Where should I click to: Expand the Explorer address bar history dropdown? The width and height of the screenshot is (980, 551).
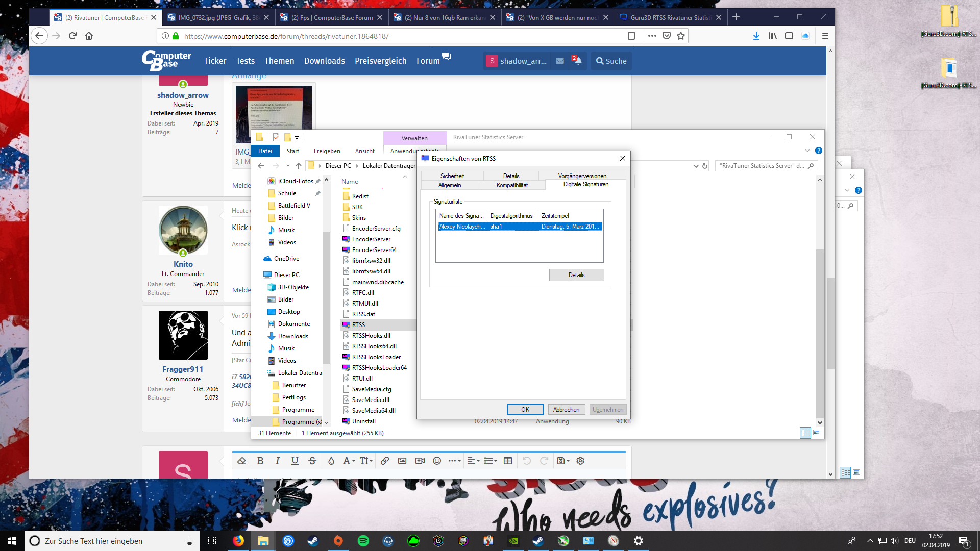pos(696,166)
